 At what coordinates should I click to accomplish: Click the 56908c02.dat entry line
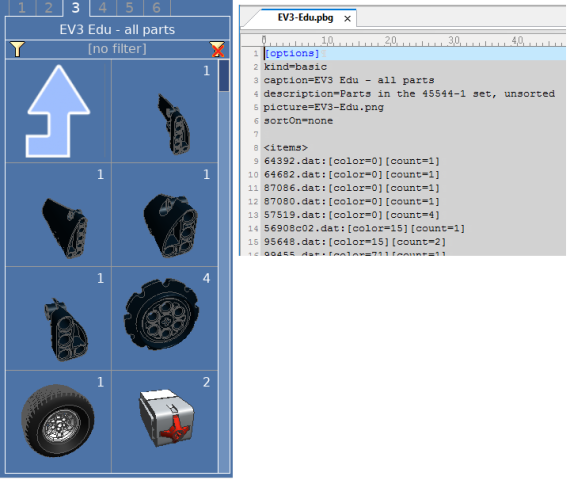coord(364,228)
